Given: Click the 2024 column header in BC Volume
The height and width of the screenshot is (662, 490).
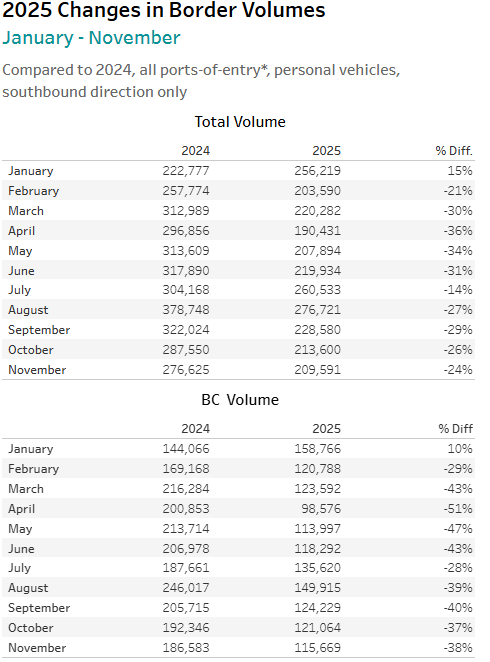Looking at the screenshot, I should click(x=195, y=429).
